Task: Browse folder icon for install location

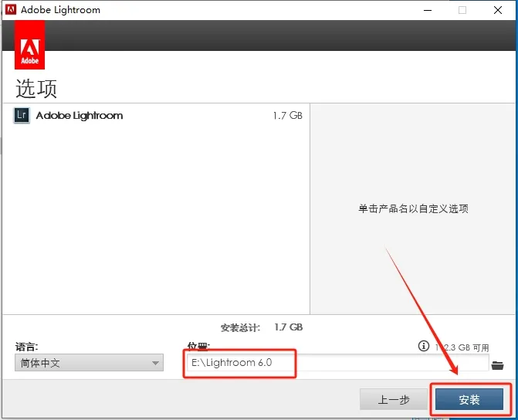Action: (x=497, y=365)
